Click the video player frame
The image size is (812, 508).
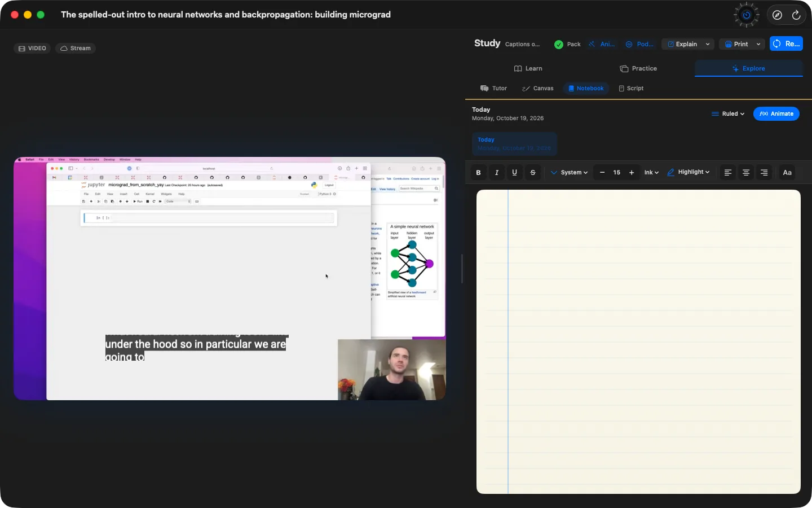pos(230,278)
